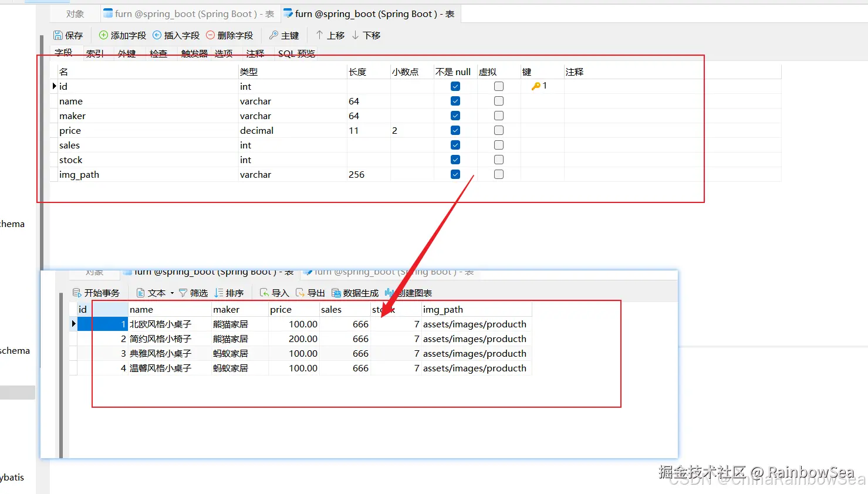The width and height of the screenshot is (868, 494).
Task: Open the 文本 text dropdown in lower window
Action: [156, 293]
